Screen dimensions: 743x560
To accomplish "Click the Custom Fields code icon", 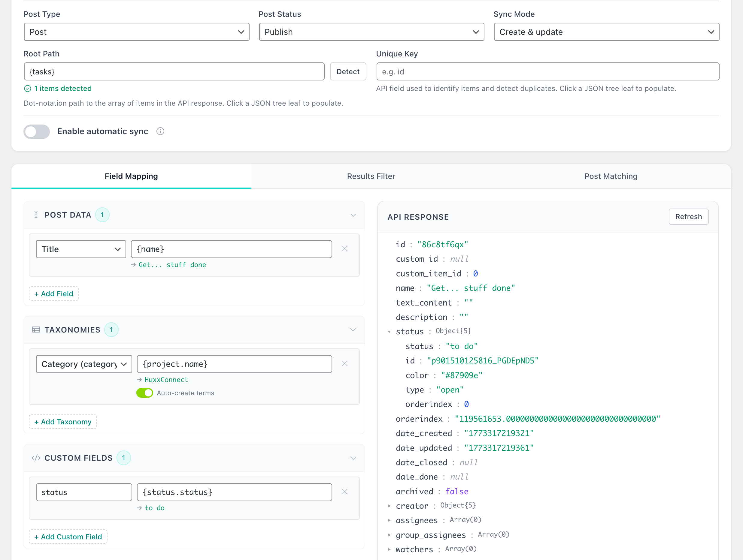I will coord(36,458).
